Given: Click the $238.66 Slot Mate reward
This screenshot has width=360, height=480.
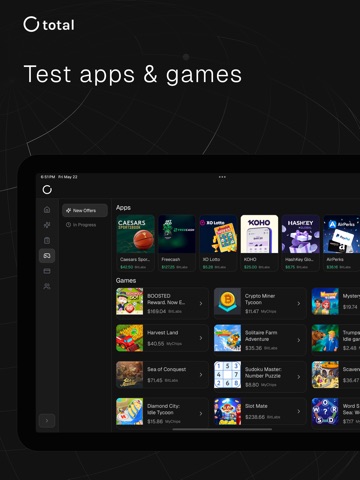Looking at the screenshot, I should tap(255, 417).
